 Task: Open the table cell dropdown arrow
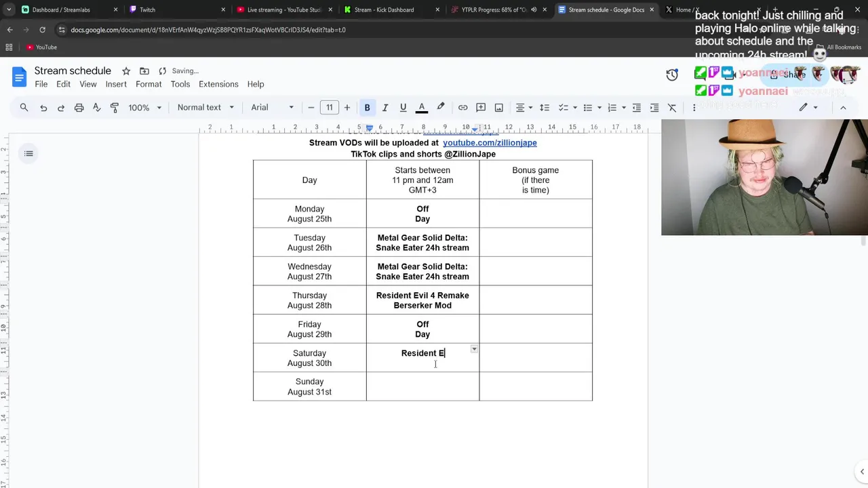474,349
